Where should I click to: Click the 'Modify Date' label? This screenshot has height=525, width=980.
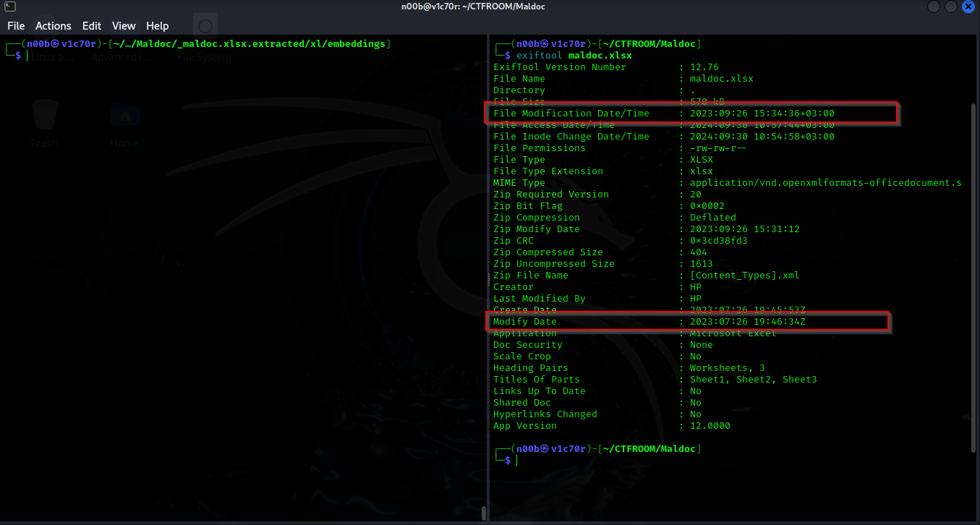(x=525, y=322)
